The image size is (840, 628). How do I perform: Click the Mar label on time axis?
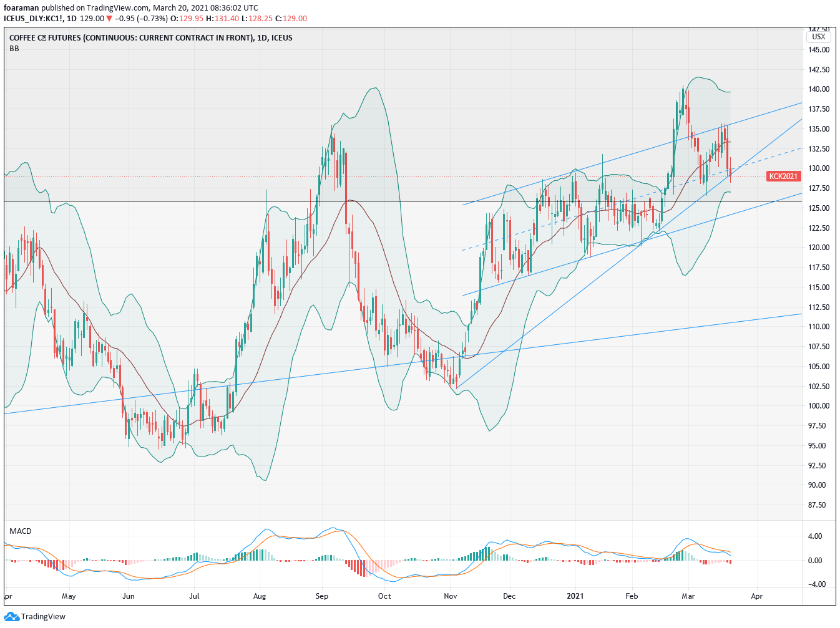[688, 596]
